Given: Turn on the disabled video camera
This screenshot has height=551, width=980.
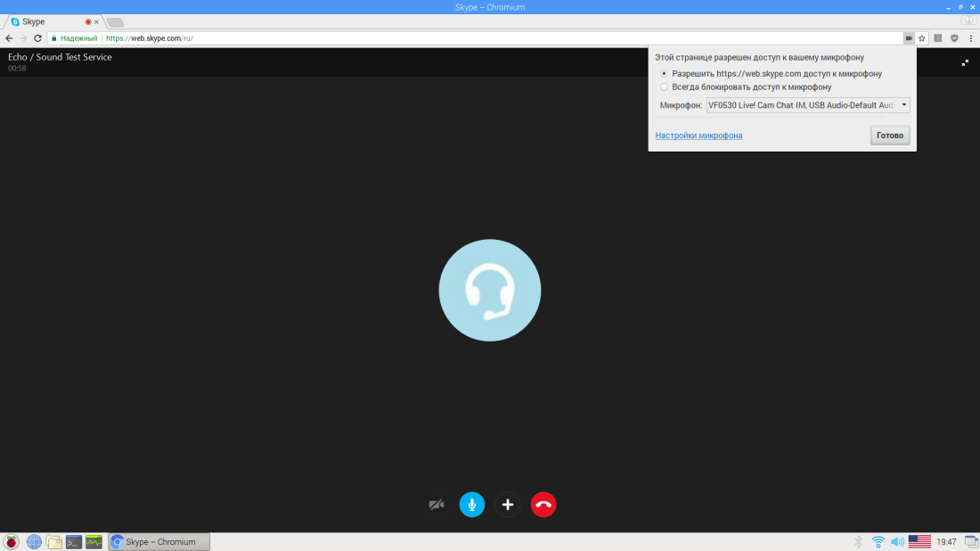Looking at the screenshot, I should pyautogui.click(x=436, y=505).
